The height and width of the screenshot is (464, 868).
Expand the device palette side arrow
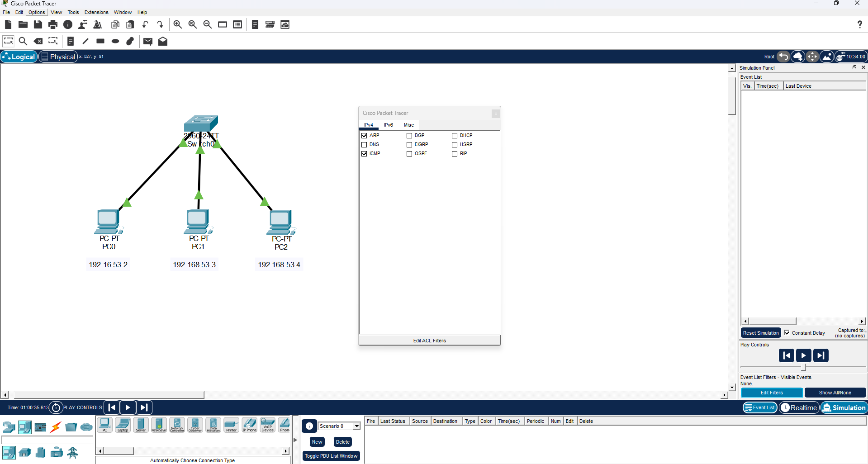(294, 440)
